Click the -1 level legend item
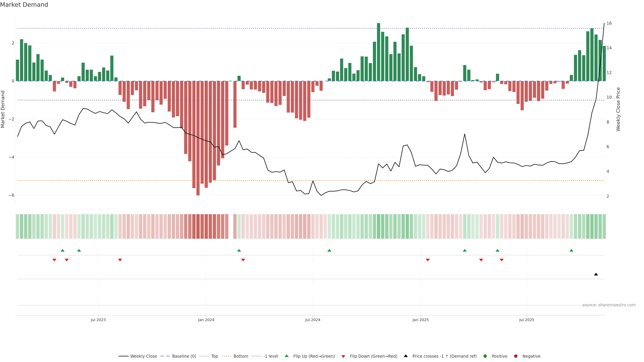 tap(271, 356)
